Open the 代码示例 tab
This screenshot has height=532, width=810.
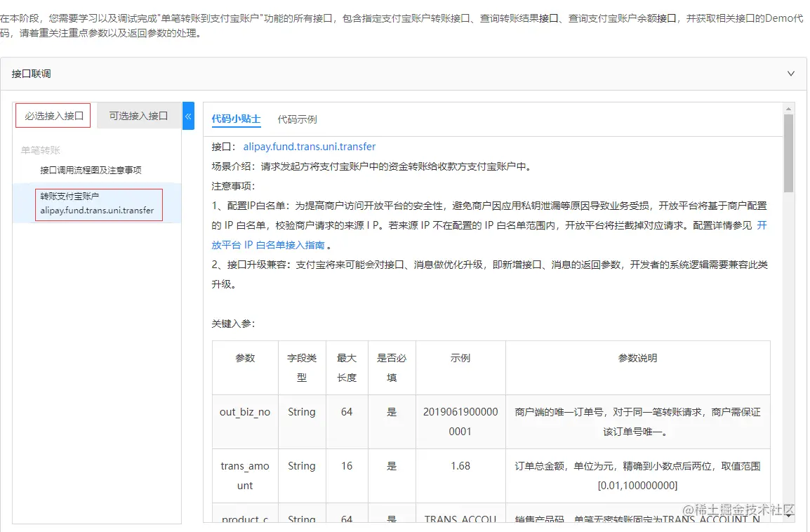click(297, 119)
